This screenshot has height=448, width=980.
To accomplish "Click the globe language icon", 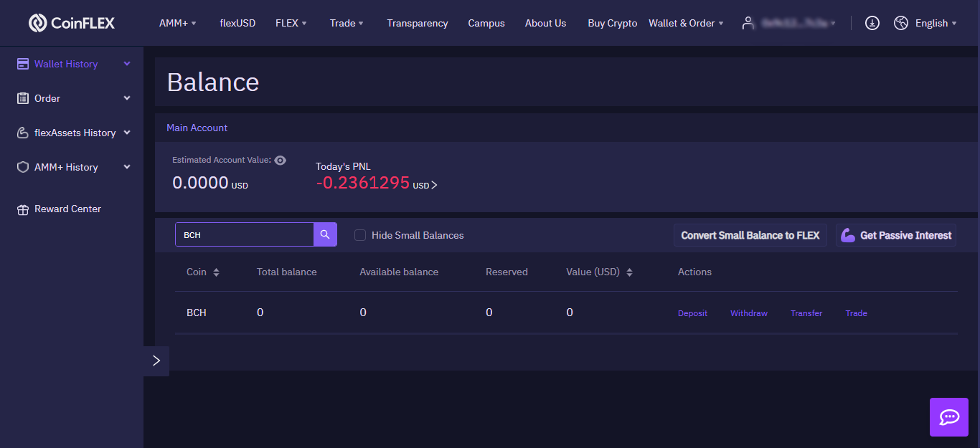I will point(901,23).
